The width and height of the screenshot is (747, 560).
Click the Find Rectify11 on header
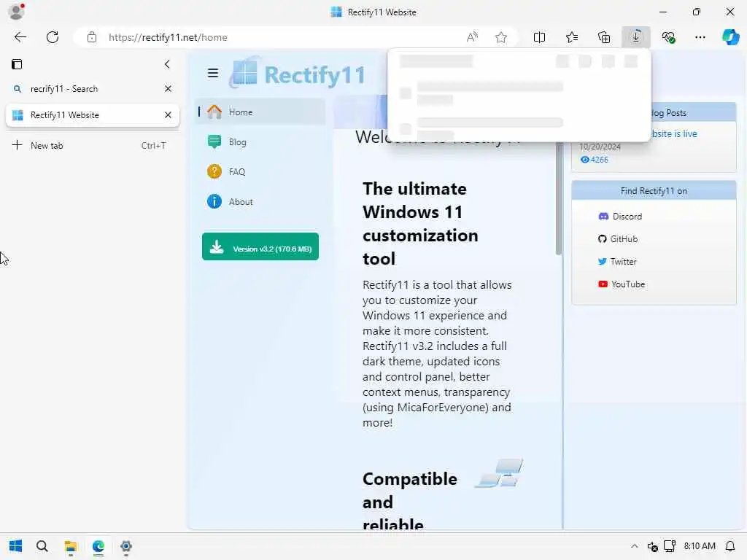[x=654, y=190]
